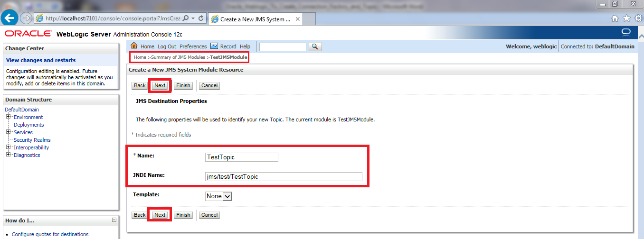Select Services in Domain Structure
The image size is (644, 239).
[23, 132]
